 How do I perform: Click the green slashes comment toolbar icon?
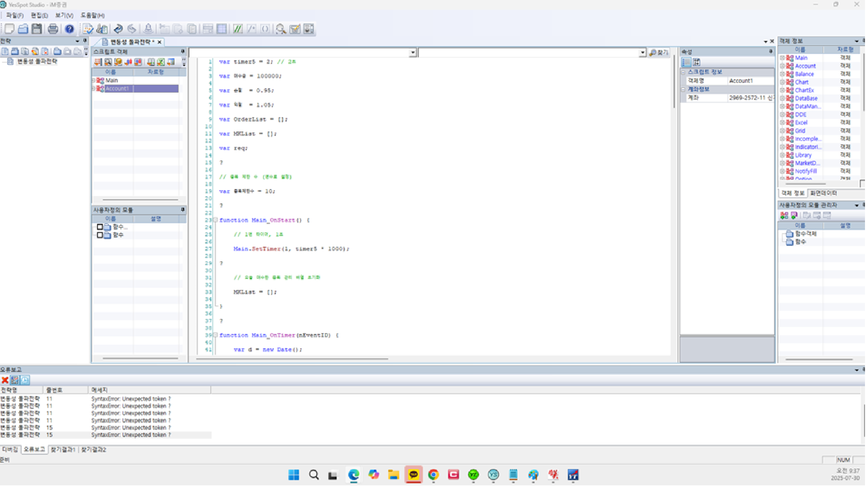[x=237, y=29]
